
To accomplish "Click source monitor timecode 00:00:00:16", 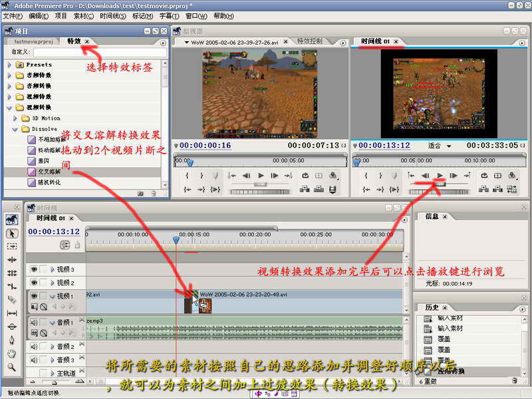I will tap(205, 145).
